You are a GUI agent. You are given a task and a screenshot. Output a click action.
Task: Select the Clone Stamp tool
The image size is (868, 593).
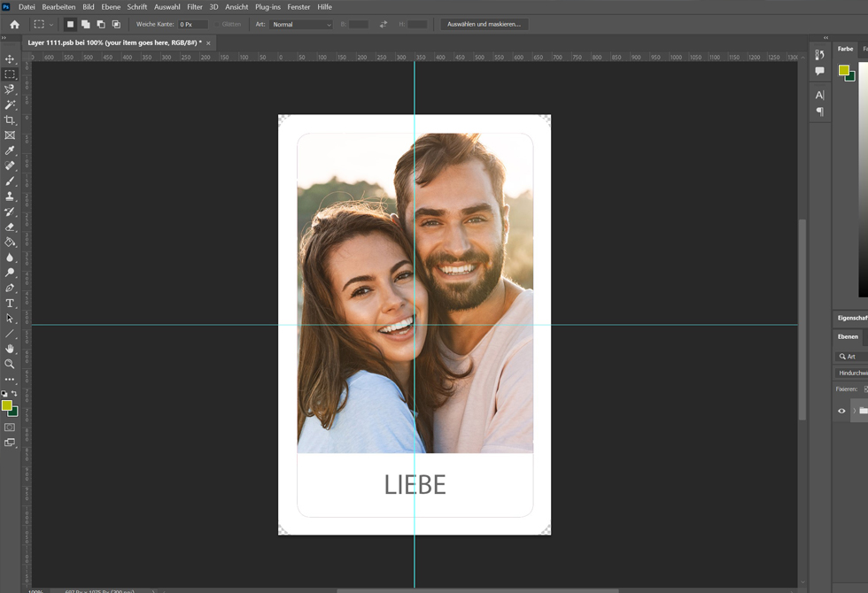[x=10, y=196]
